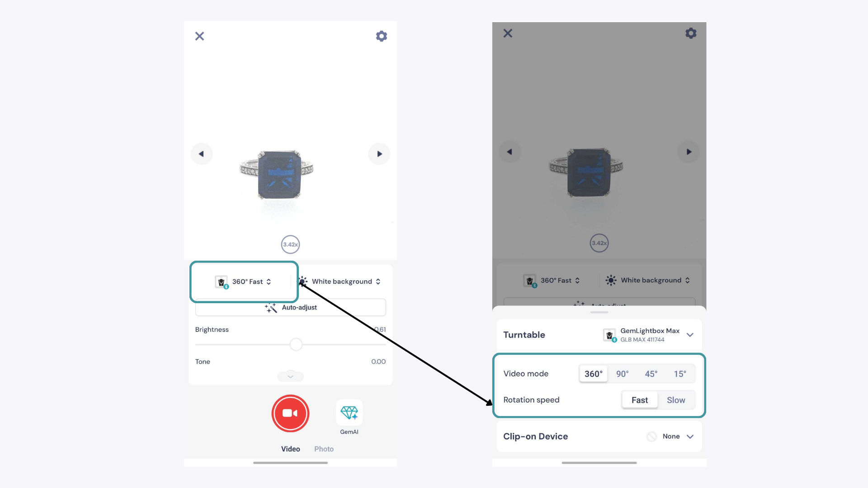The width and height of the screenshot is (868, 488).
Task: Switch to Video tab
Action: 290,449
